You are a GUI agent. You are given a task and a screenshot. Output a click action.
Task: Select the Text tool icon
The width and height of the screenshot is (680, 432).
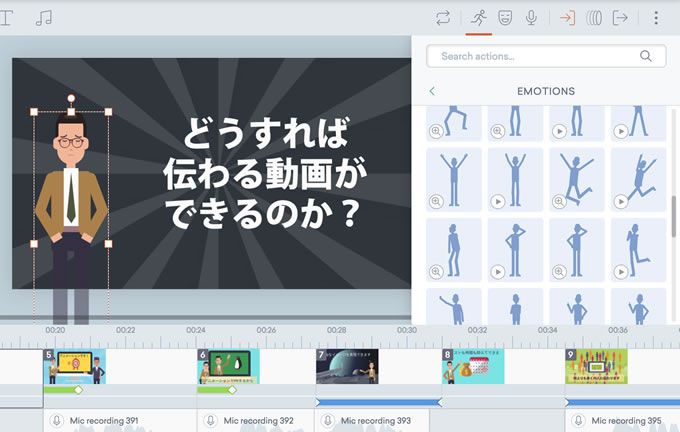tap(6, 18)
